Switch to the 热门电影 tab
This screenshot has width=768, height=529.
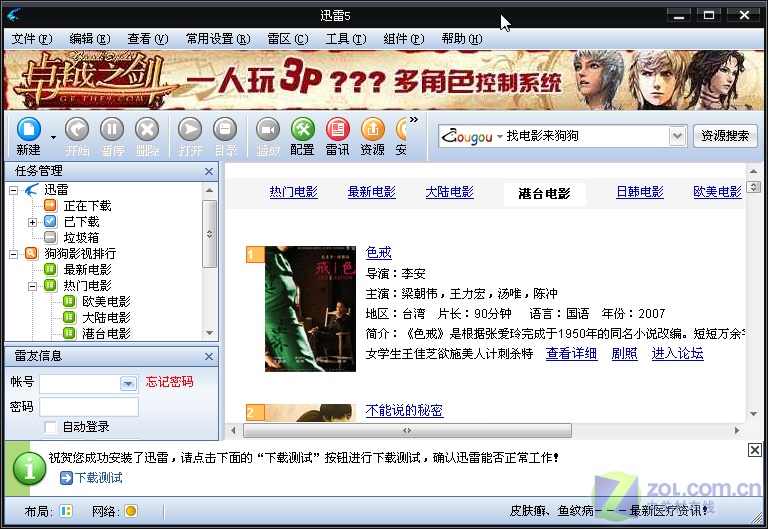(x=293, y=192)
